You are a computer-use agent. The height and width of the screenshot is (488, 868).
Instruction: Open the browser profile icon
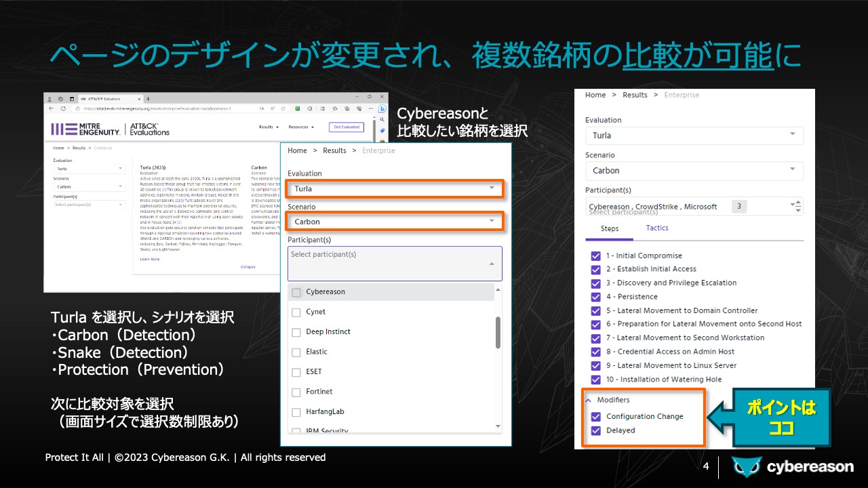click(50, 99)
